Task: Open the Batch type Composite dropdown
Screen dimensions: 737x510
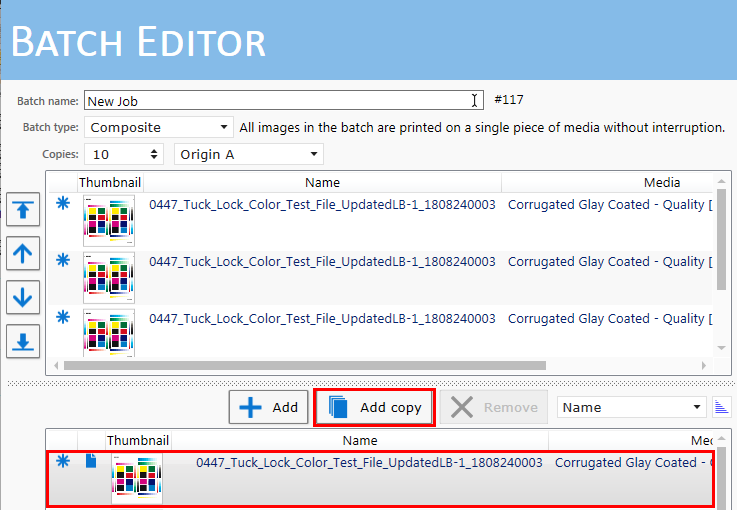Action: pyautogui.click(x=159, y=127)
